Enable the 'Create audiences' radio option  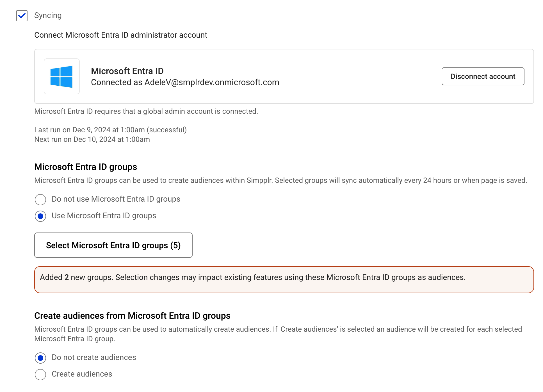click(x=40, y=375)
